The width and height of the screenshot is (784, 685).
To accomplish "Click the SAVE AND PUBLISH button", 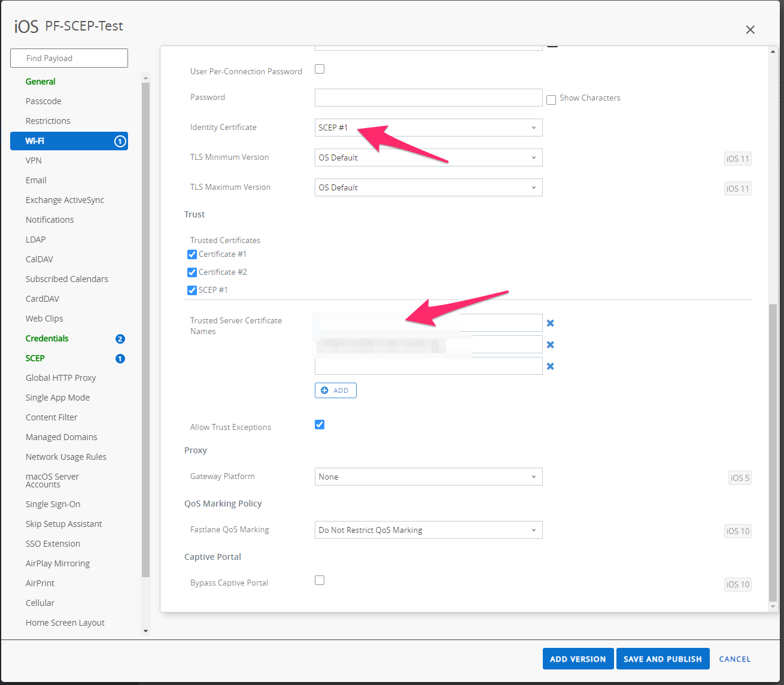I will pyautogui.click(x=663, y=659).
